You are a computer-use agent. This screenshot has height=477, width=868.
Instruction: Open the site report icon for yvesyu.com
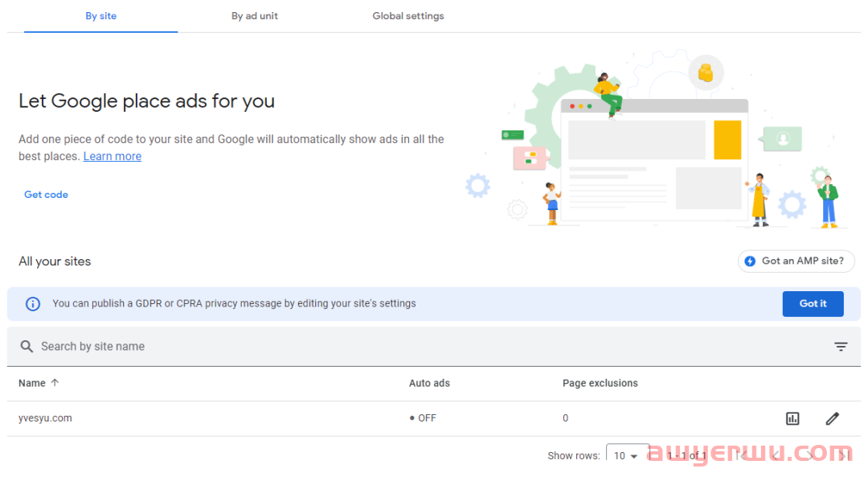pos(792,418)
